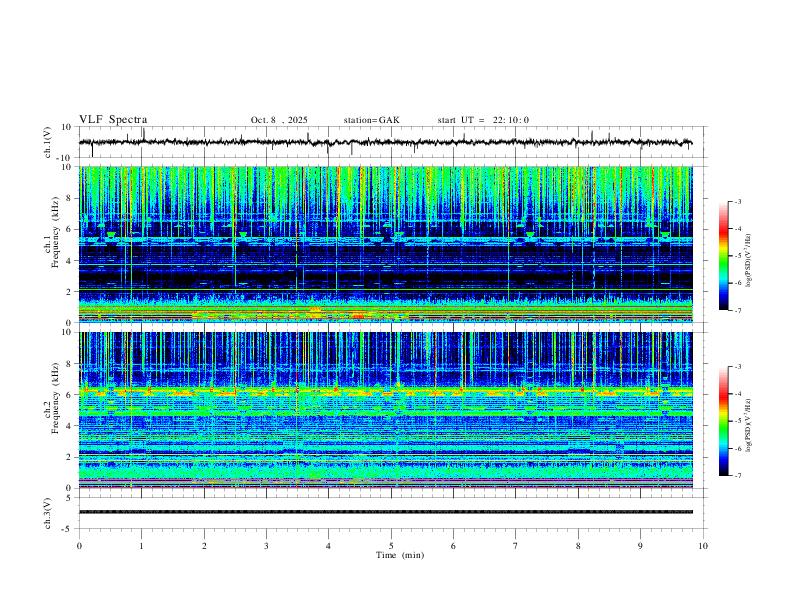Click the '2' kHz tick on ch.2 spectrogram
The height and width of the screenshot is (612, 792).
(69, 457)
